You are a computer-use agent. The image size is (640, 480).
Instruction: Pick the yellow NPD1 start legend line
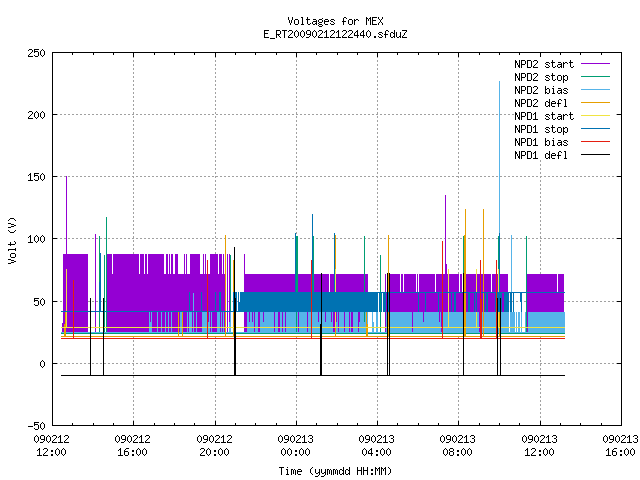(x=595, y=116)
